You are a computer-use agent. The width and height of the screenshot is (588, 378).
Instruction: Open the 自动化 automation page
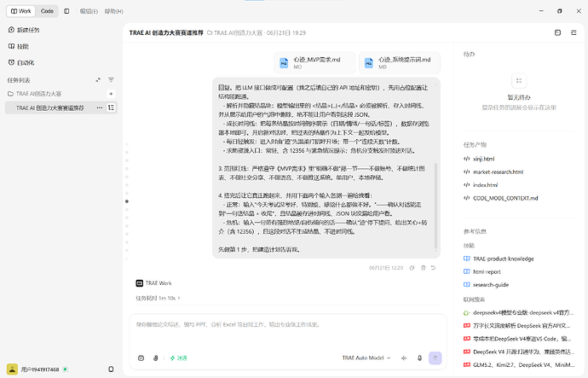(21, 62)
